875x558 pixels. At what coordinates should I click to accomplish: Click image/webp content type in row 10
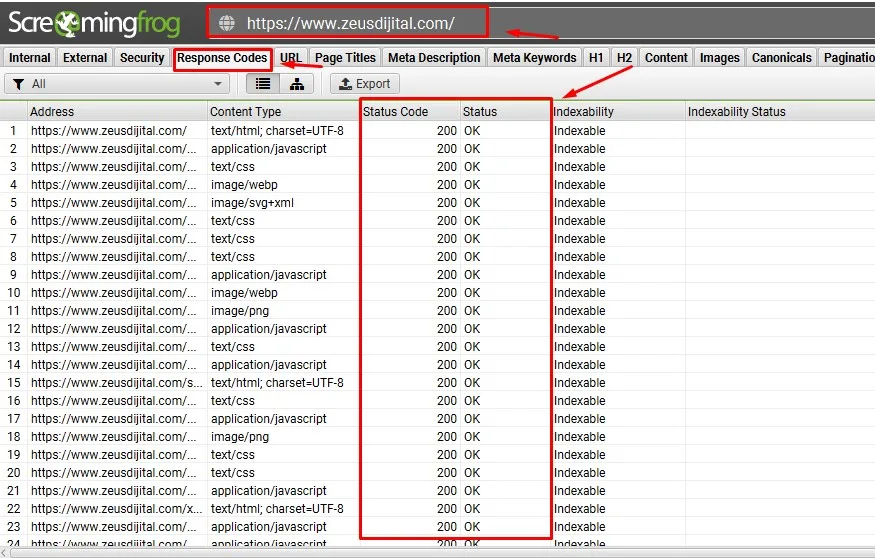tap(244, 293)
